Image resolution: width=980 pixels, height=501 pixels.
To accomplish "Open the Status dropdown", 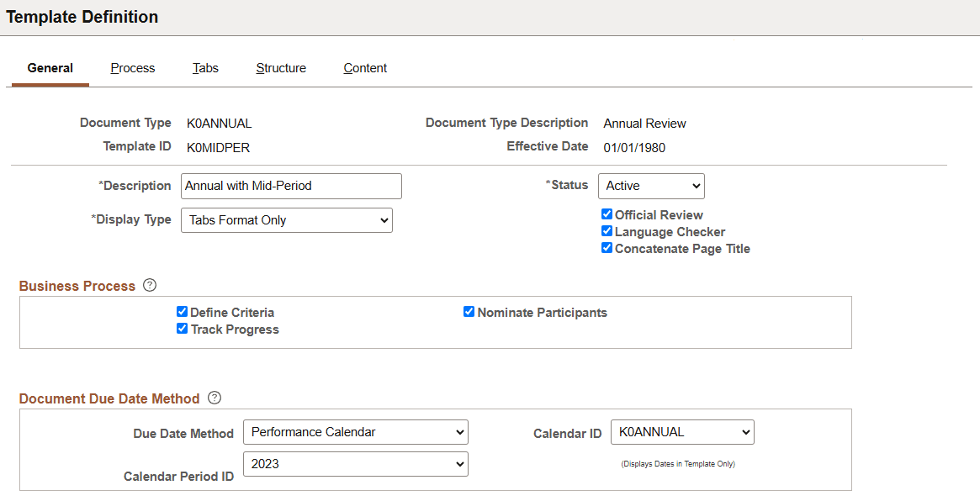I will (651, 186).
